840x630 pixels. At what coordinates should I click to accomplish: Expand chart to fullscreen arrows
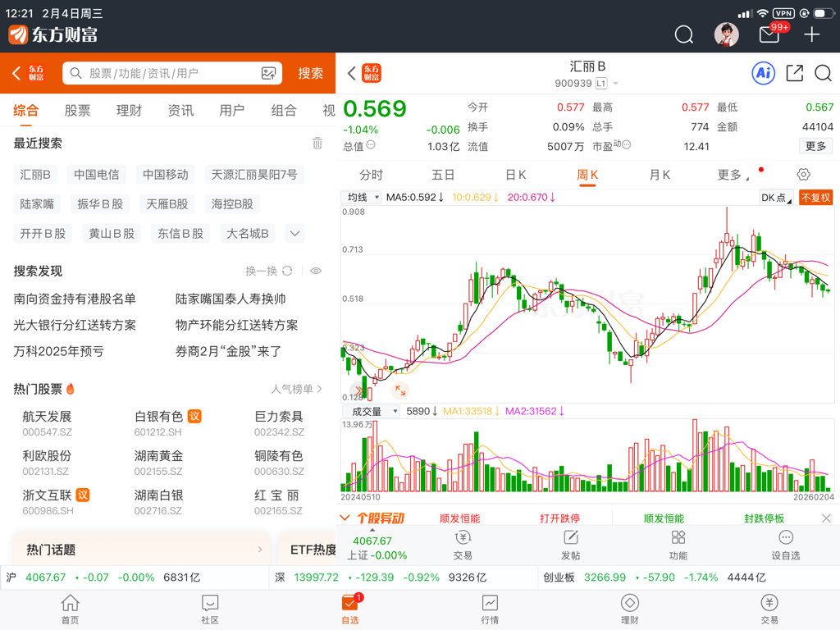(x=400, y=390)
